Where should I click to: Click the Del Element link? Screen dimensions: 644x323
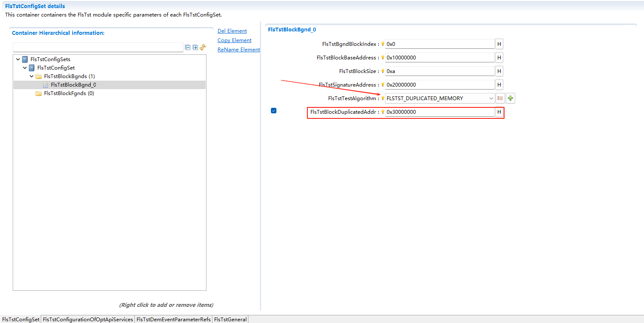[x=232, y=31]
